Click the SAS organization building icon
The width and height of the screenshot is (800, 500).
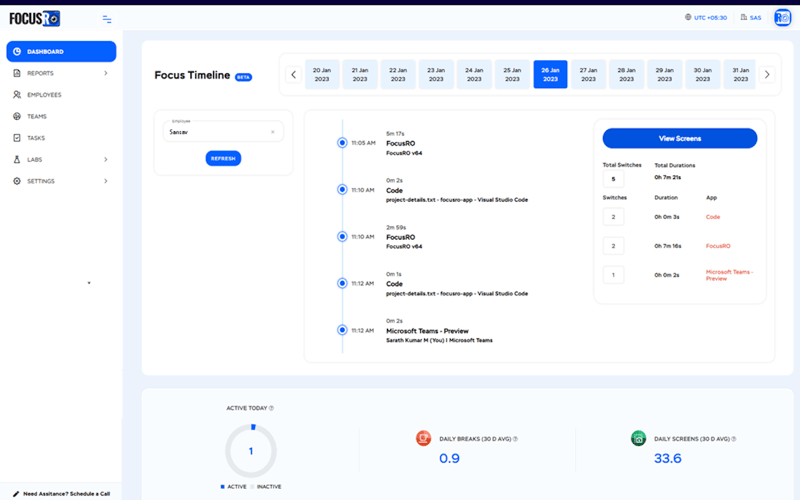(x=744, y=17)
